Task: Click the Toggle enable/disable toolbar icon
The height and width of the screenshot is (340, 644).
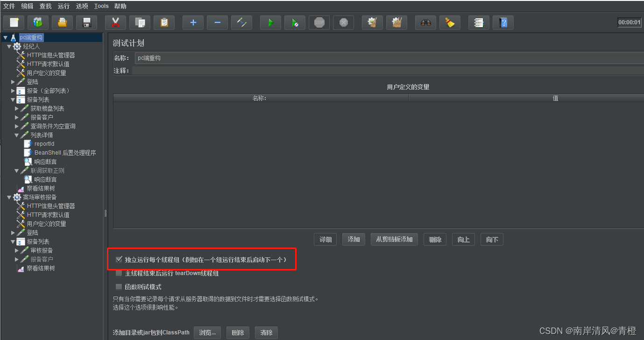Action: [241, 22]
